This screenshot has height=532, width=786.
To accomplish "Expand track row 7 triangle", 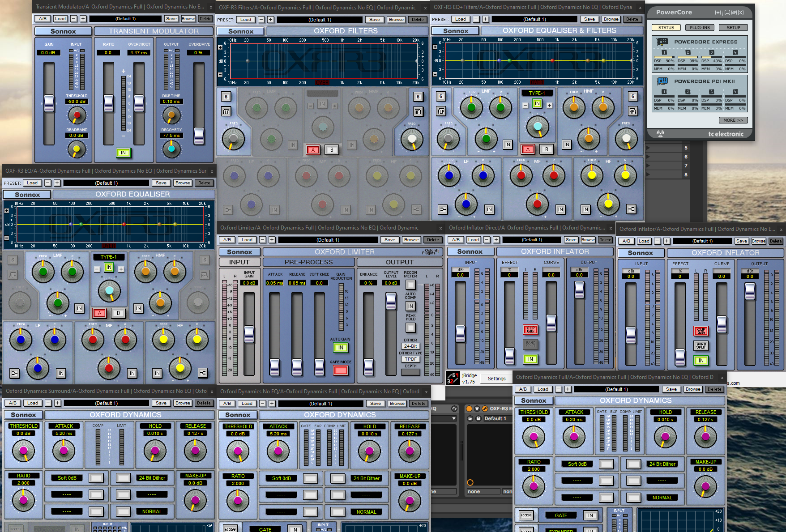I will point(647,166).
